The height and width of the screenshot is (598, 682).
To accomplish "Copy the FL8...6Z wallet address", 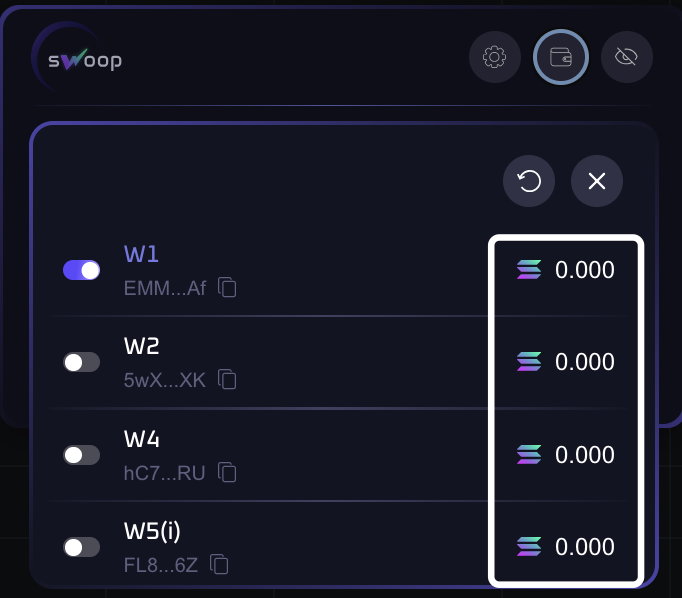I will click(x=220, y=565).
